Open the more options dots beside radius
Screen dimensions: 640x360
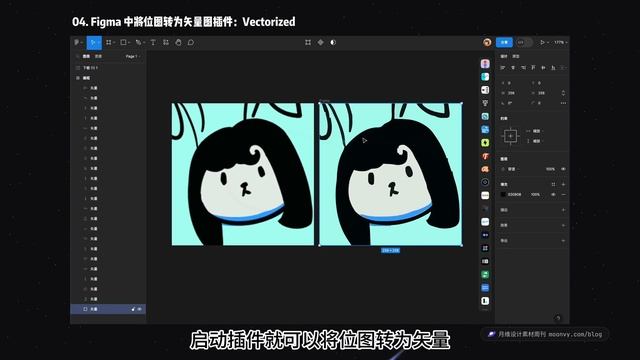pyautogui.click(x=563, y=103)
